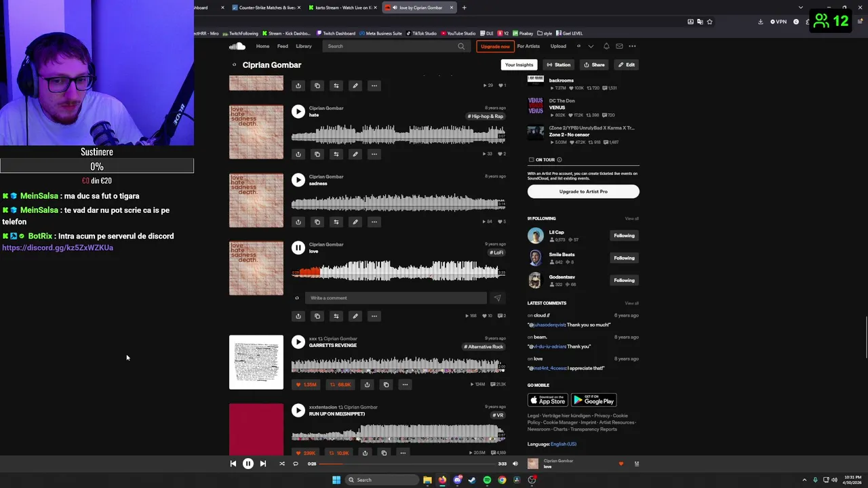
Task: Click the Station button
Action: [559, 65]
